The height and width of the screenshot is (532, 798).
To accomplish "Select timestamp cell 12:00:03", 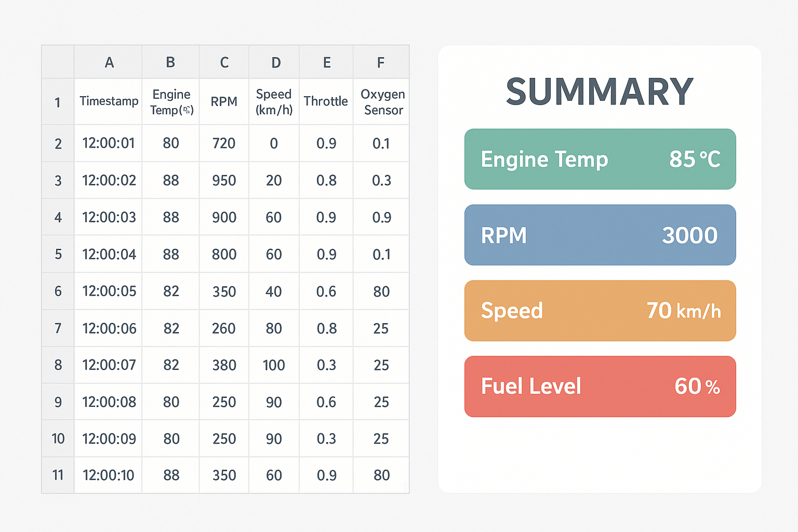I will click(108, 217).
